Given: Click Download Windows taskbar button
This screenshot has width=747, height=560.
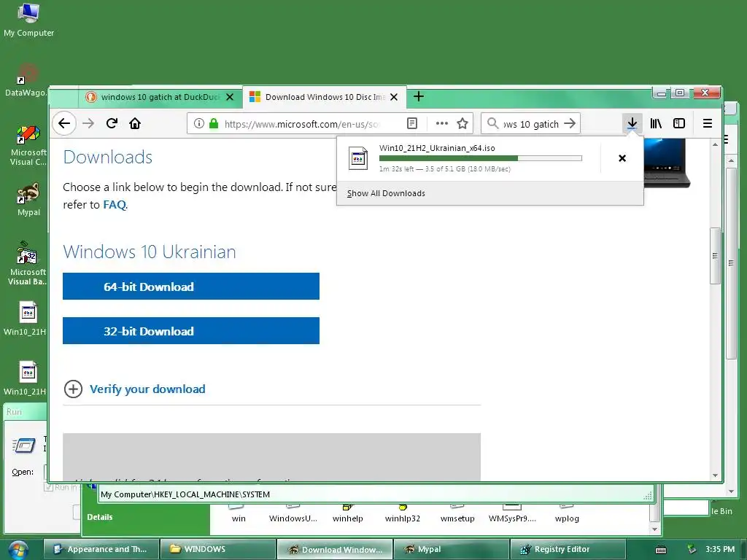Looking at the screenshot, I should click(334, 549).
